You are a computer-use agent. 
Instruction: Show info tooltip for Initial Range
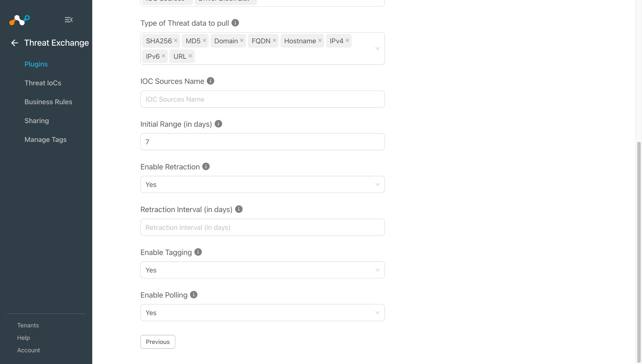218,124
